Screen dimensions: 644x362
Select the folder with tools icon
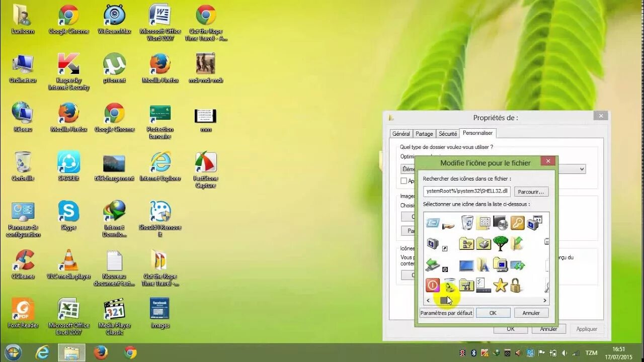click(467, 286)
